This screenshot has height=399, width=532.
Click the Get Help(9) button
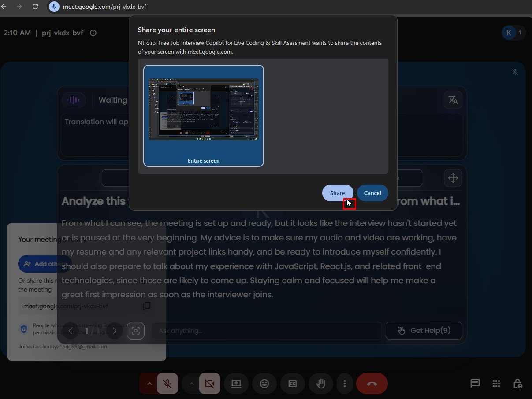click(424, 331)
